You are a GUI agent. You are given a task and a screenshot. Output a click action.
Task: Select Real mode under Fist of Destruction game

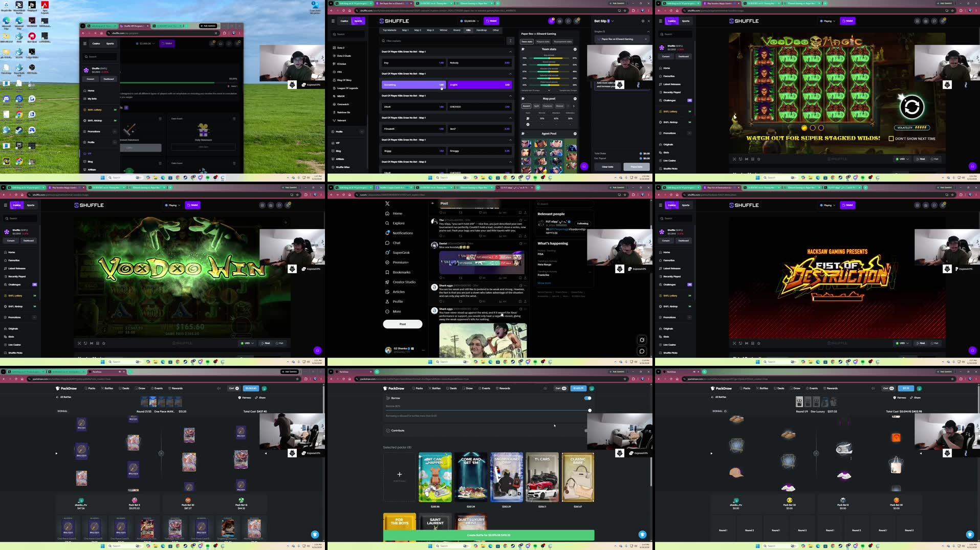[x=921, y=343]
